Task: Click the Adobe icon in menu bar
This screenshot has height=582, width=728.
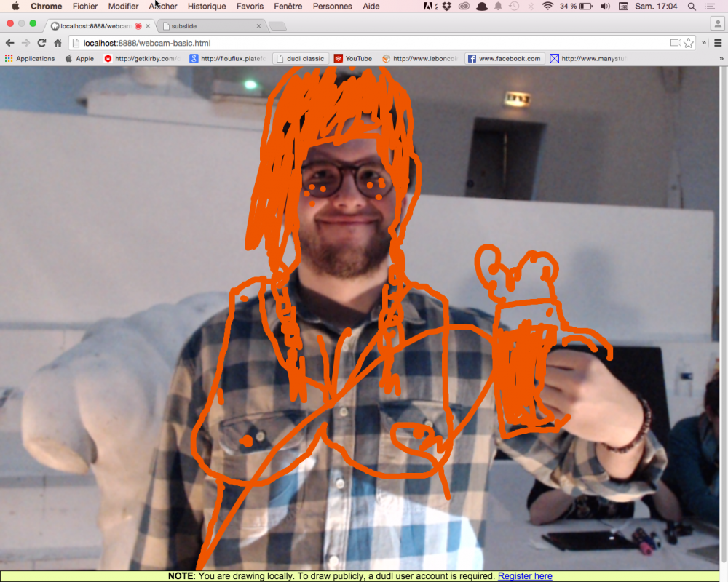Action: pyautogui.click(x=430, y=6)
